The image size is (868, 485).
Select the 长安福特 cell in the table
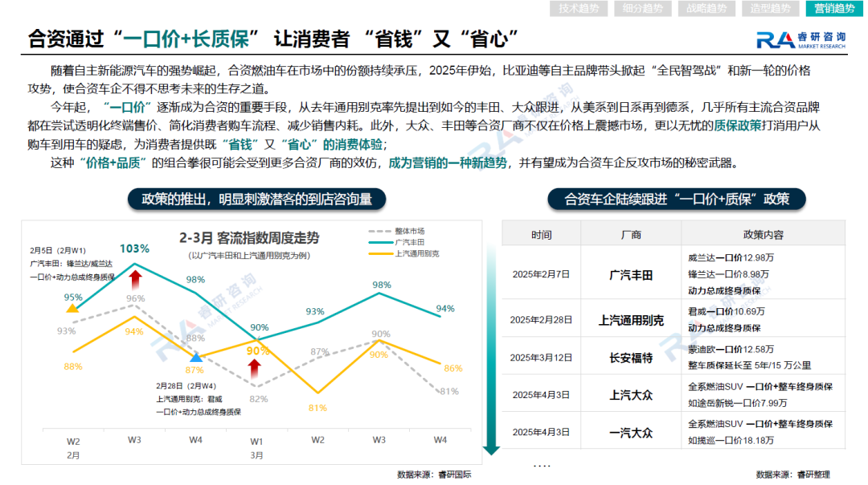(x=631, y=356)
